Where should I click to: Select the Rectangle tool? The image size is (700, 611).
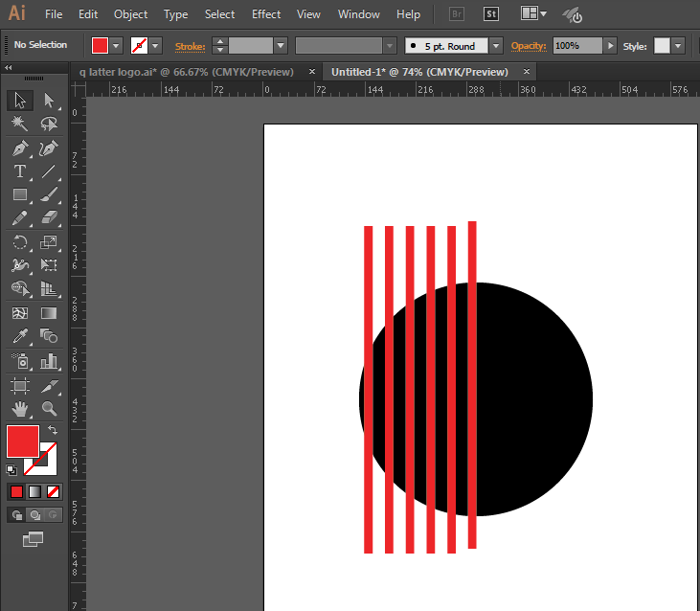click(x=19, y=195)
